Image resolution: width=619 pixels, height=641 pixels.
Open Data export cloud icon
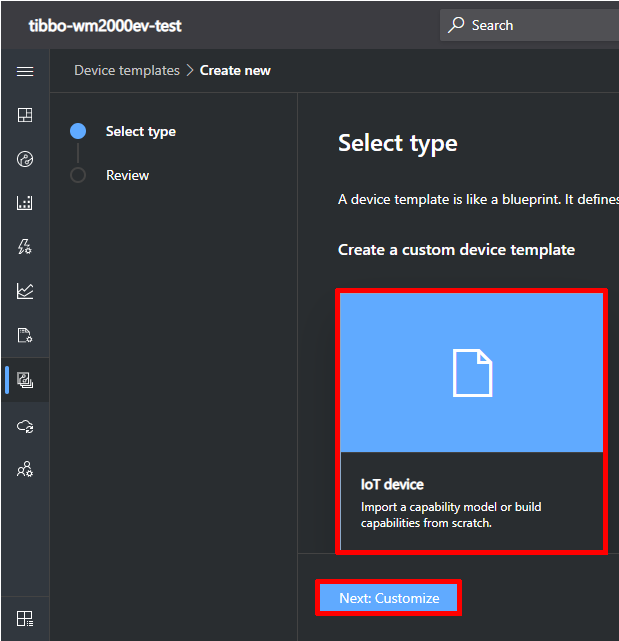[25, 425]
